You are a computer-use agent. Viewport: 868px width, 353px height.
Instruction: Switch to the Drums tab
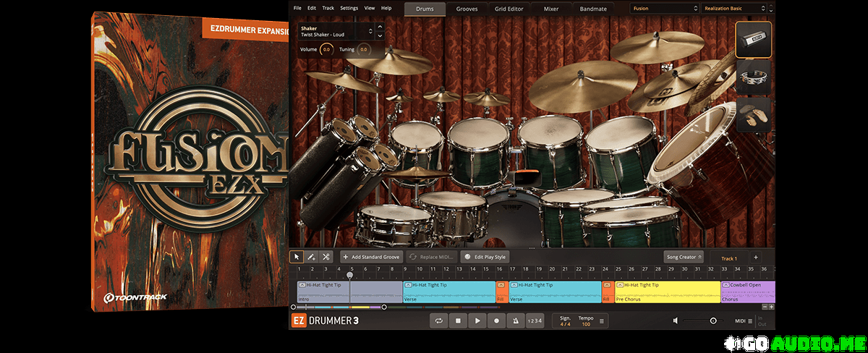[x=425, y=9]
